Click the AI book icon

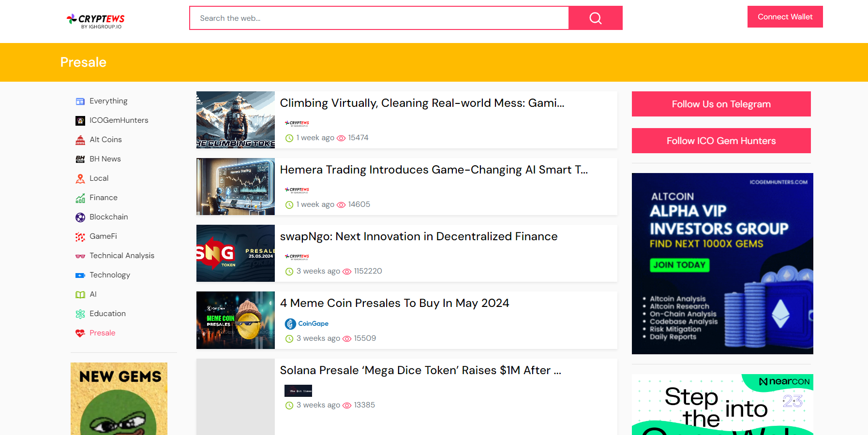[x=80, y=294]
